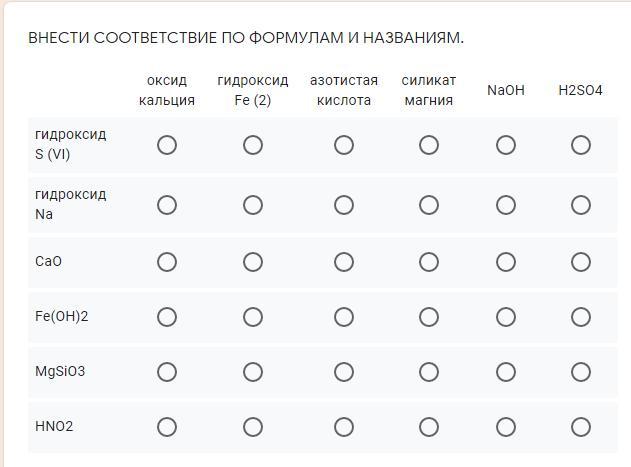Select гидроксид Fe (2) for the MgSiO3 row
The image size is (631, 467).
253,372
